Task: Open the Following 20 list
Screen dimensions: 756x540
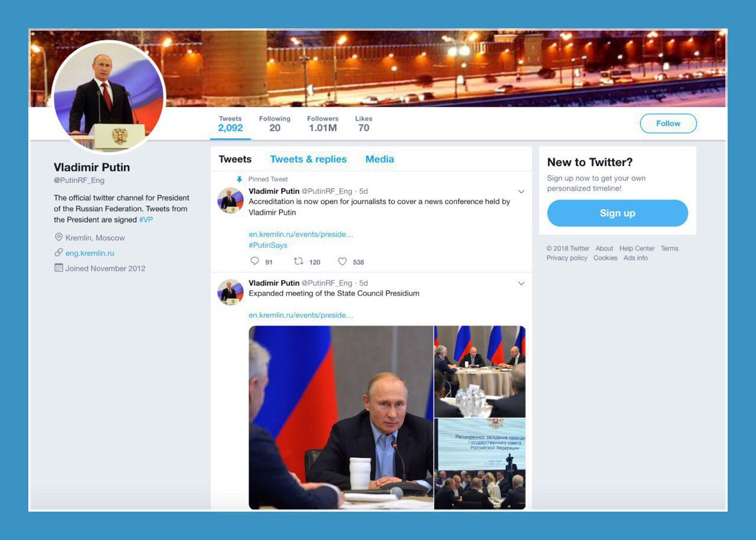Action: 275,124
